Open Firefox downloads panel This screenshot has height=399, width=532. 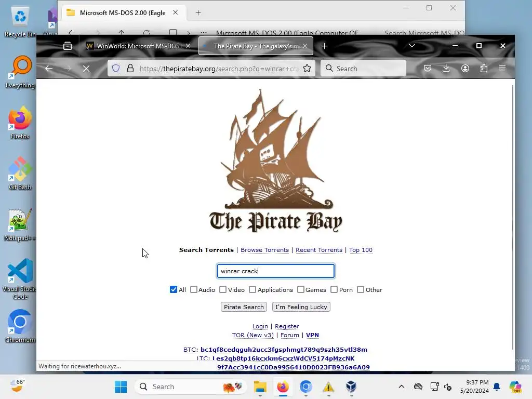(446, 68)
